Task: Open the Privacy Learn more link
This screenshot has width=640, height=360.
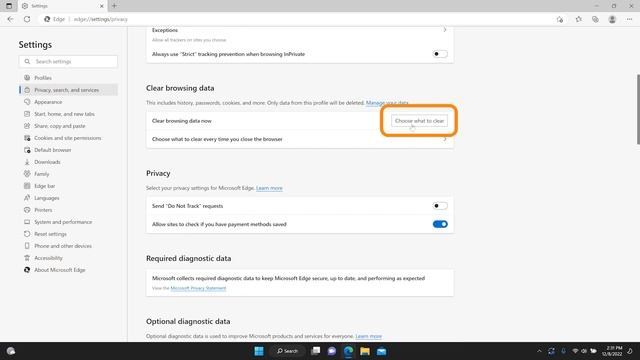Action: coord(269,188)
